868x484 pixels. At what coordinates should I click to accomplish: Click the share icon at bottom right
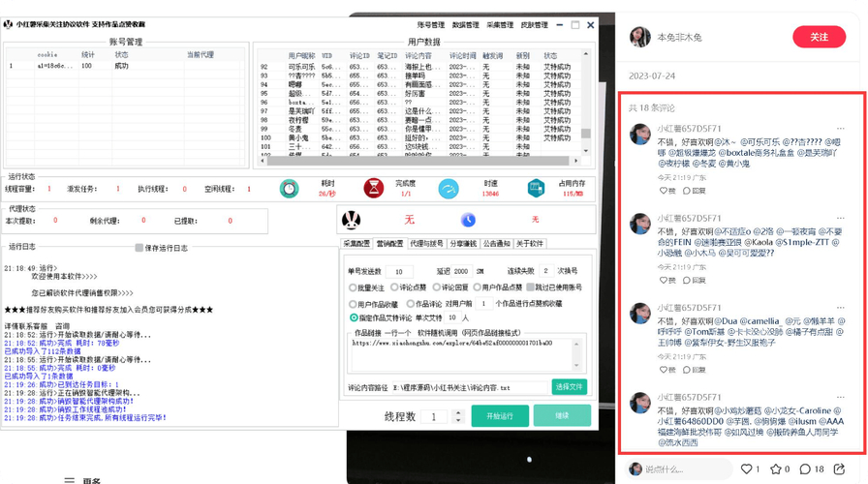[x=839, y=469]
